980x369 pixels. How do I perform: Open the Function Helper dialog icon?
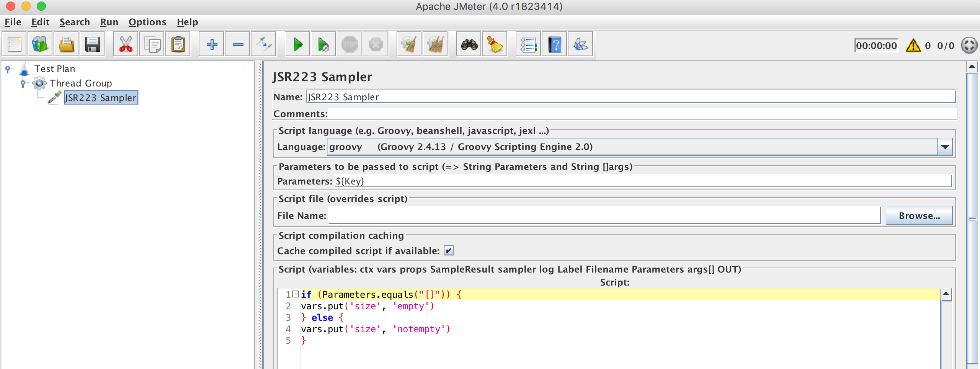(529, 45)
